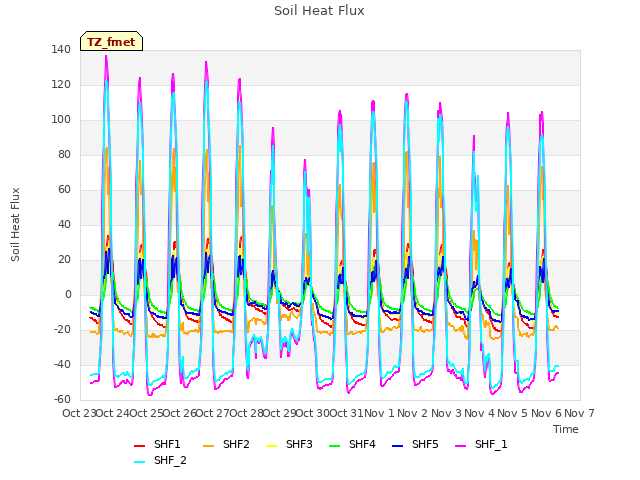Click the 40 y-axis tick label
This screenshot has width=640, height=480.
click(x=64, y=224)
